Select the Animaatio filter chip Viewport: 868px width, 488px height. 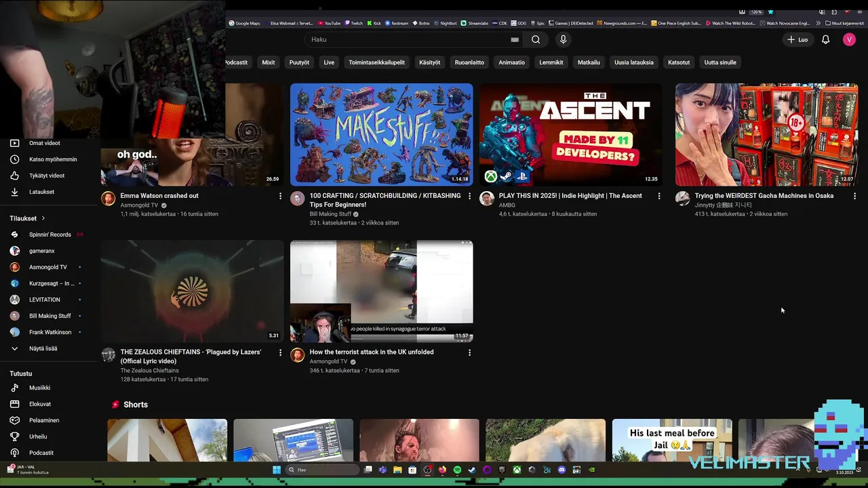(511, 62)
